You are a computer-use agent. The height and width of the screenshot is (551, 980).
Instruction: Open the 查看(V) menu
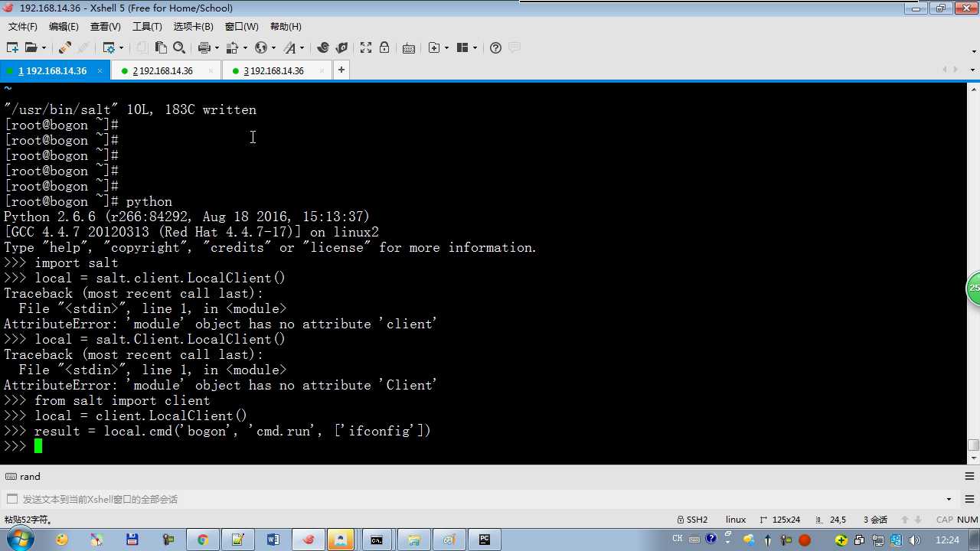point(105,27)
